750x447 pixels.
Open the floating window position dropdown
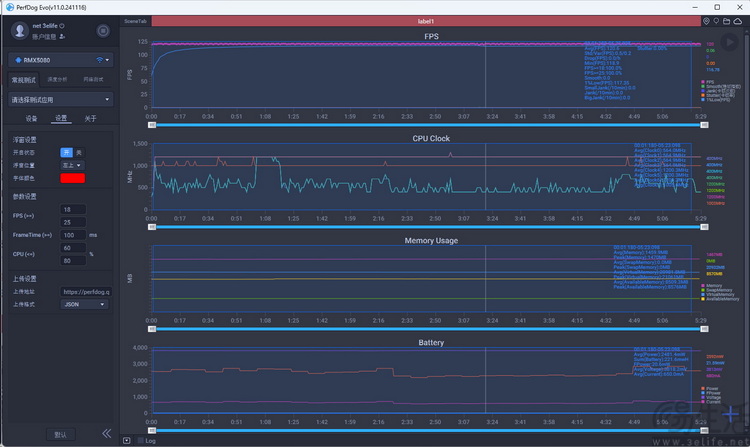click(x=72, y=165)
